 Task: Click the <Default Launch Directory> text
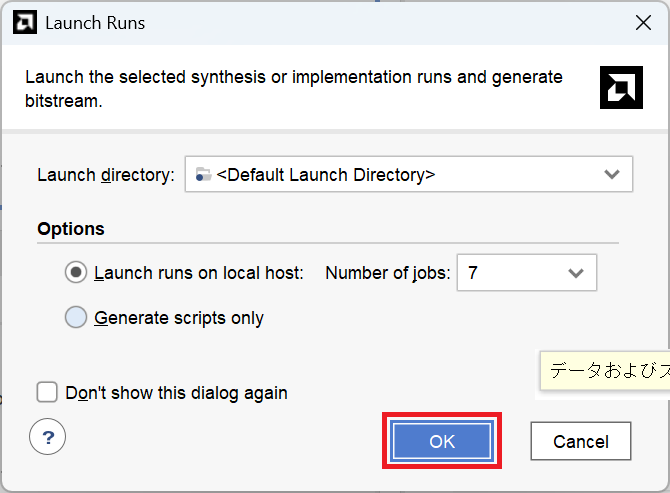325,174
